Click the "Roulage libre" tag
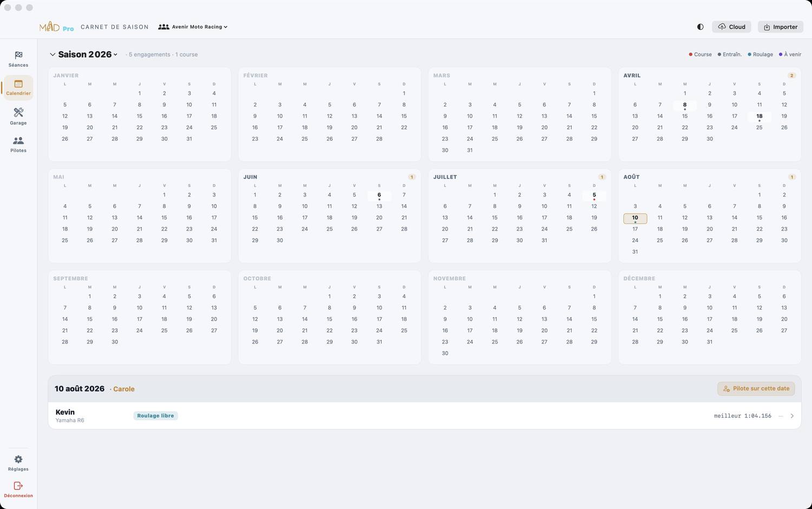This screenshot has height=509, width=812. (x=155, y=416)
